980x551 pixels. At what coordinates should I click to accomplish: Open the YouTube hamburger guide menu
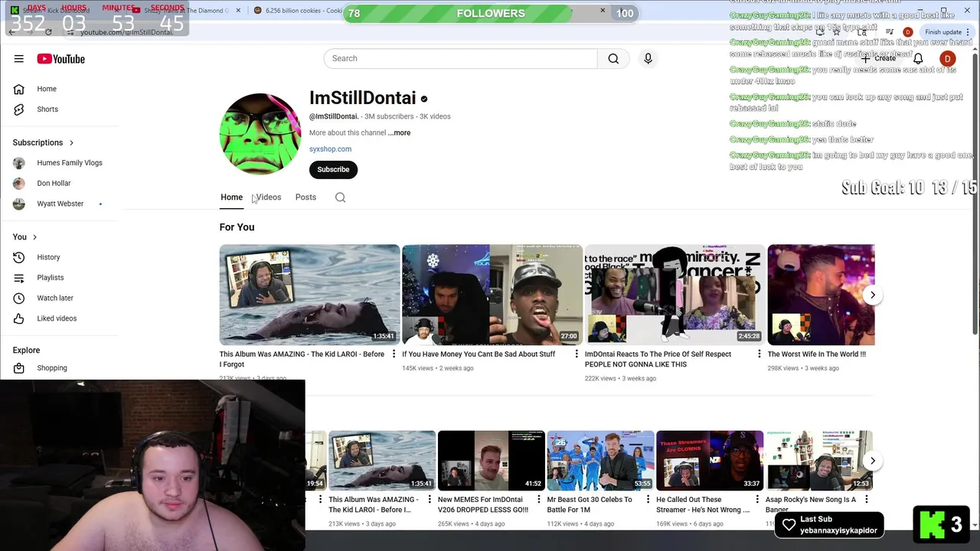pos(19,59)
